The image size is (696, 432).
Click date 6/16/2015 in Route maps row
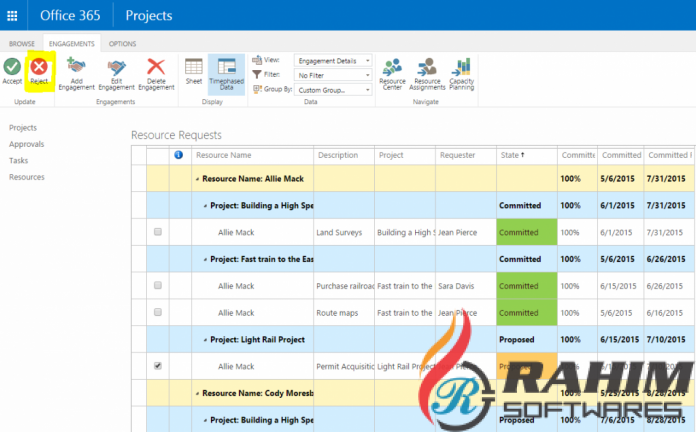point(664,313)
